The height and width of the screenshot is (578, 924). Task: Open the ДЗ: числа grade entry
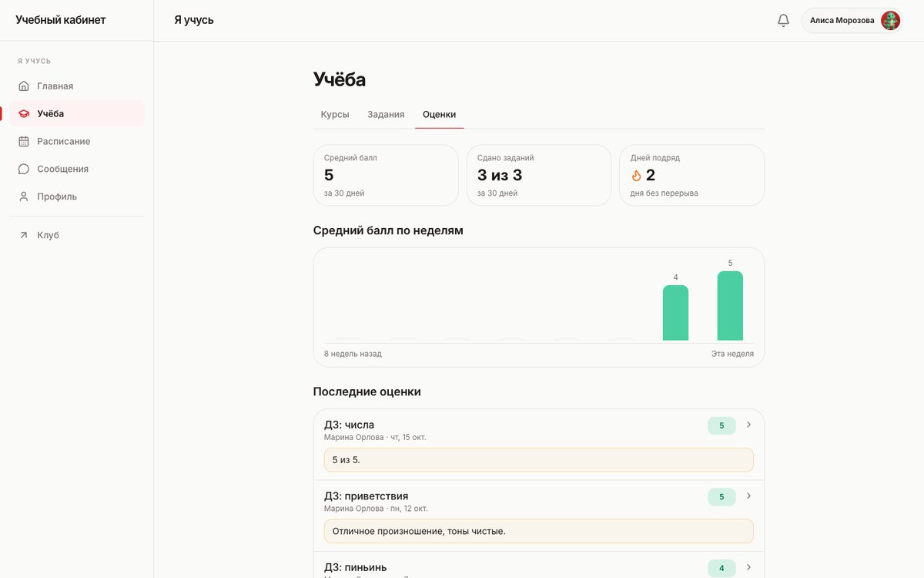coord(539,445)
